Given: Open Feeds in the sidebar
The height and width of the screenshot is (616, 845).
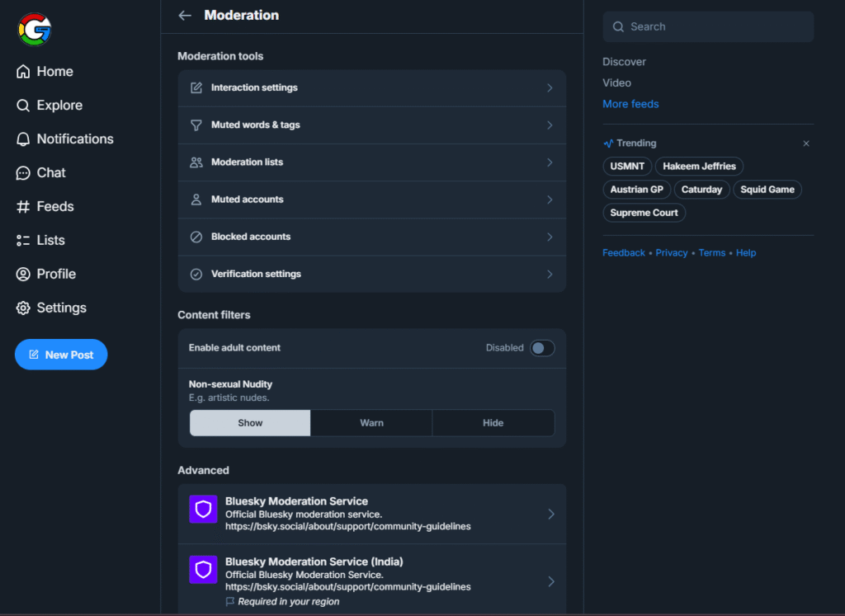Looking at the screenshot, I should tap(45, 207).
